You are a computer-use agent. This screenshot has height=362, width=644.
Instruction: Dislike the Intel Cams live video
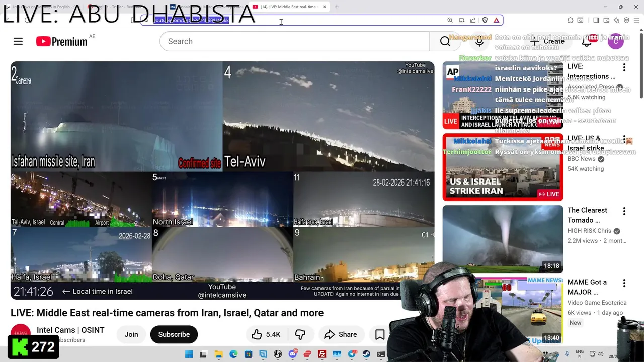(300, 334)
